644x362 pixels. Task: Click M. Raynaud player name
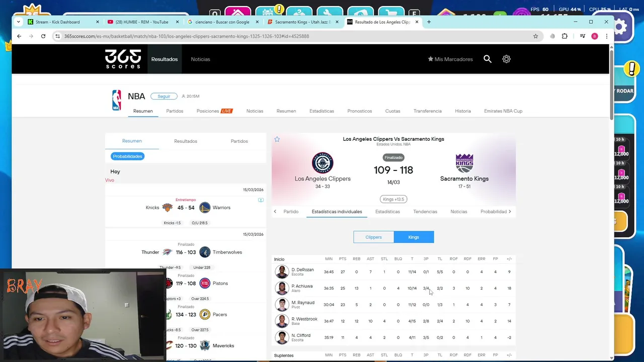(303, 303)
